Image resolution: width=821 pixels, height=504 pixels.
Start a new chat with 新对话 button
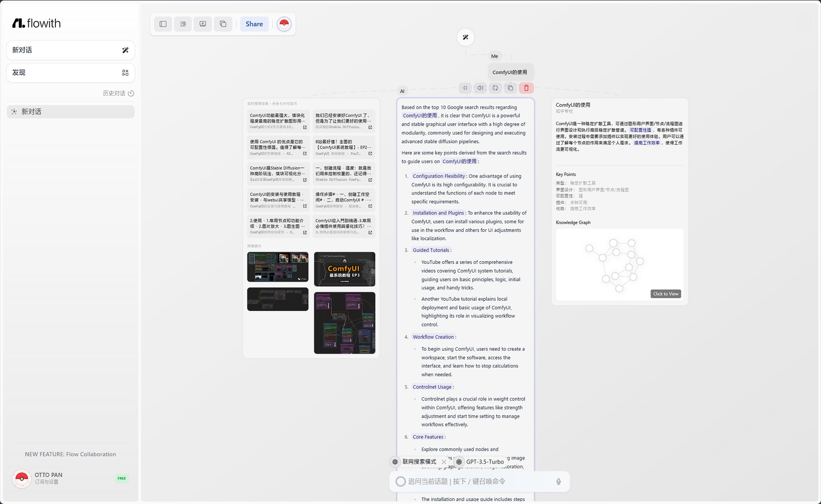pos(71,50)
